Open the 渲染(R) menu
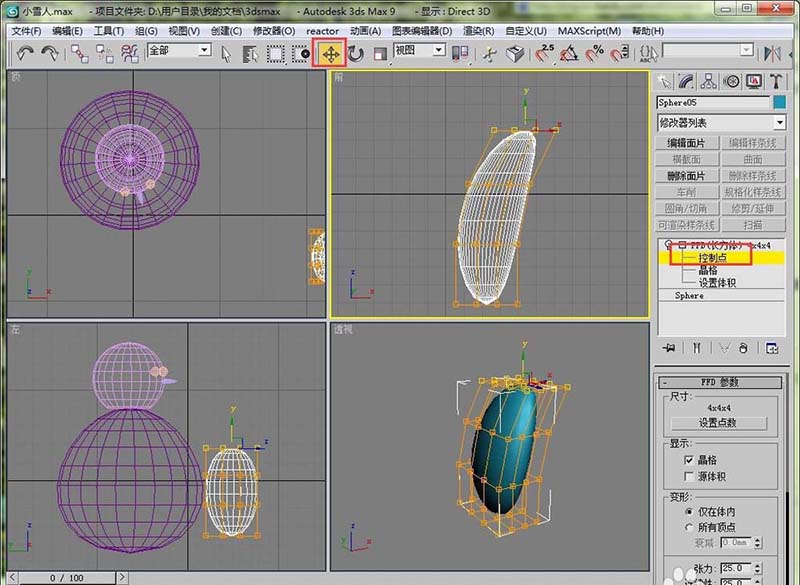 [x=479, y=31]
